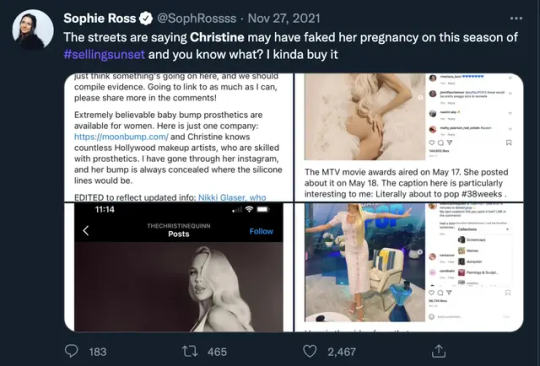The width and height of the screenshot is (540, 366).
Task: Click the back chevron in Posts header
Action: (86, 230)
